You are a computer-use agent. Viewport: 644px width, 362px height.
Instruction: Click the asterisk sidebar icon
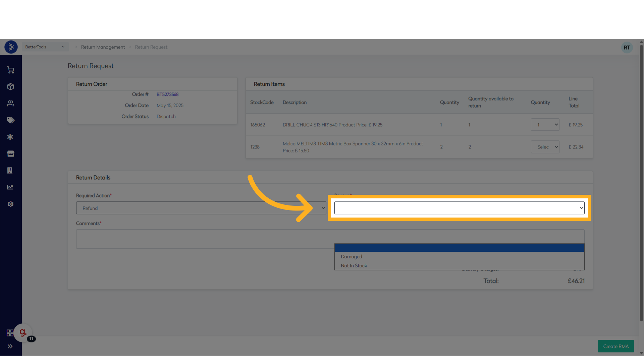coord(10,137)
